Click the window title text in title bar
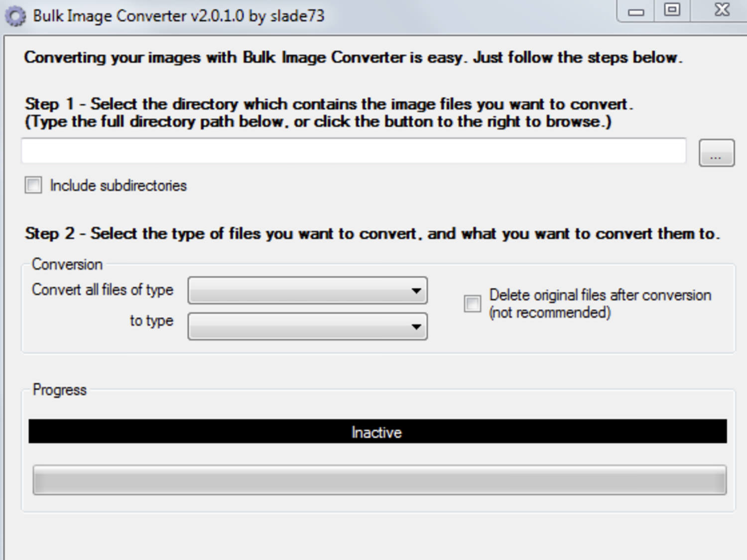 [x=178, y=16]
